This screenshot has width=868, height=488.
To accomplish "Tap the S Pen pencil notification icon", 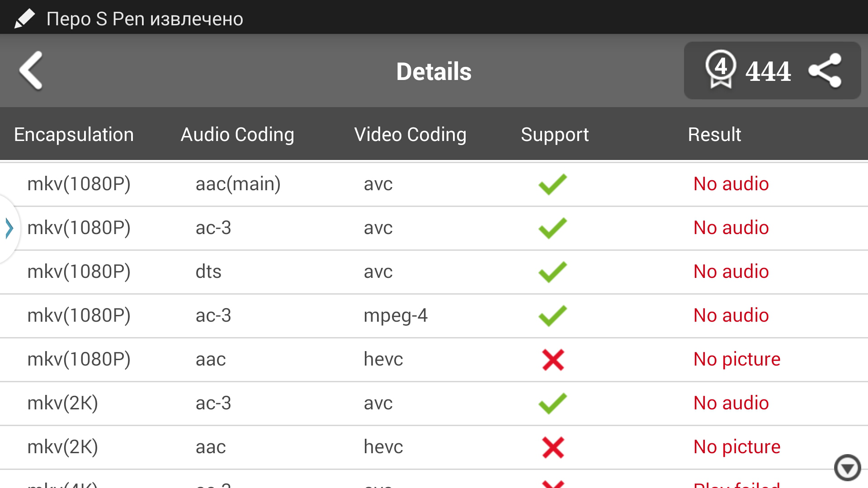I will (x=24, y=19).
